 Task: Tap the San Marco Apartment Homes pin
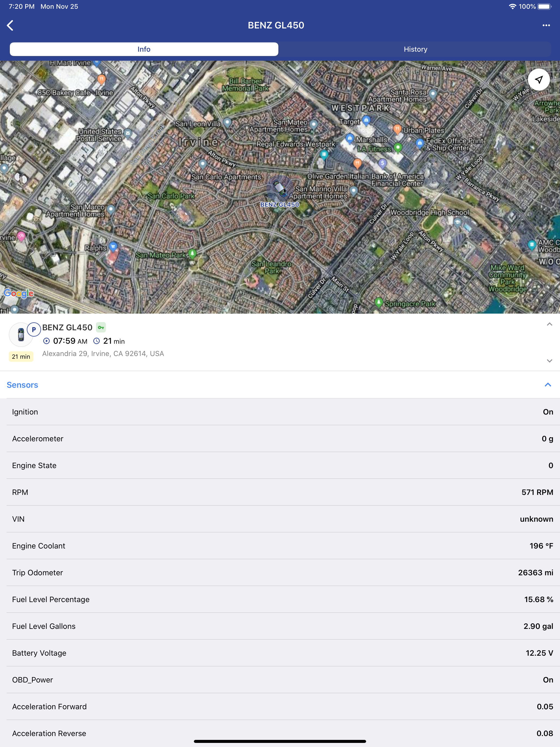[110, 209]
